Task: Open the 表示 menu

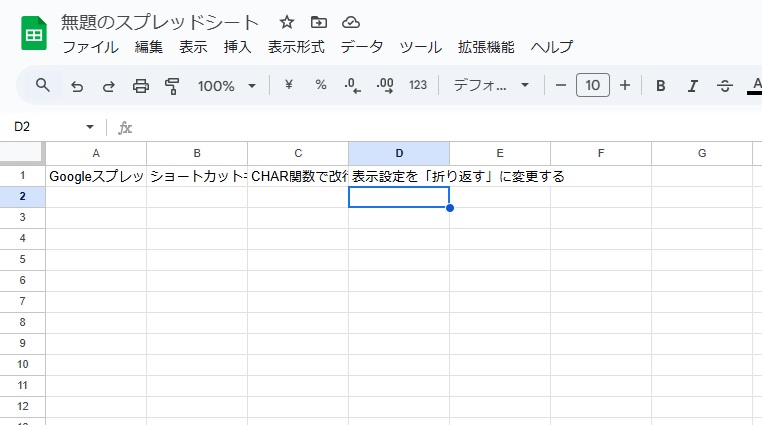Action: coord(193,47)
